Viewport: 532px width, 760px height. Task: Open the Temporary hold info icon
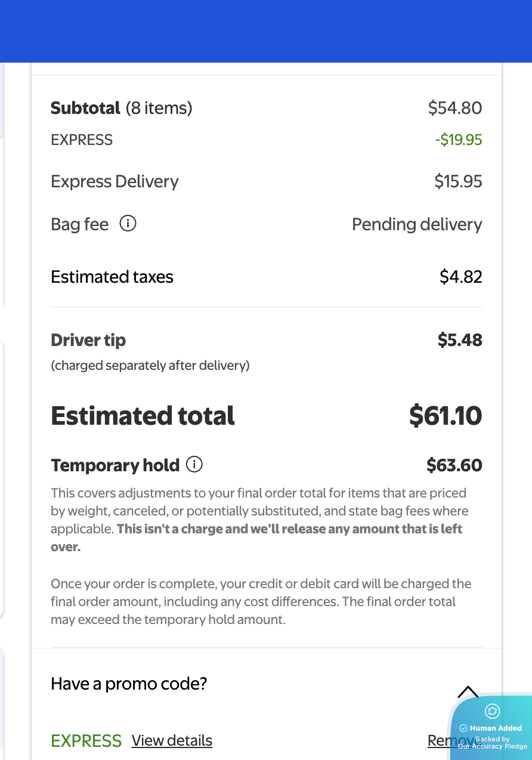coord(194,464)
